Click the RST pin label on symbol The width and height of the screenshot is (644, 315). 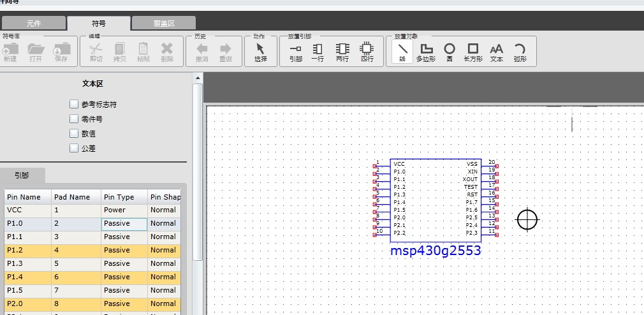click(472, 194)
